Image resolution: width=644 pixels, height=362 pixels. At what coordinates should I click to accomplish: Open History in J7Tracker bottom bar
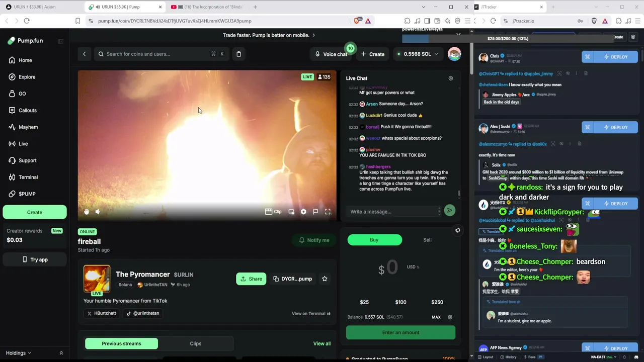coord(508,357)
